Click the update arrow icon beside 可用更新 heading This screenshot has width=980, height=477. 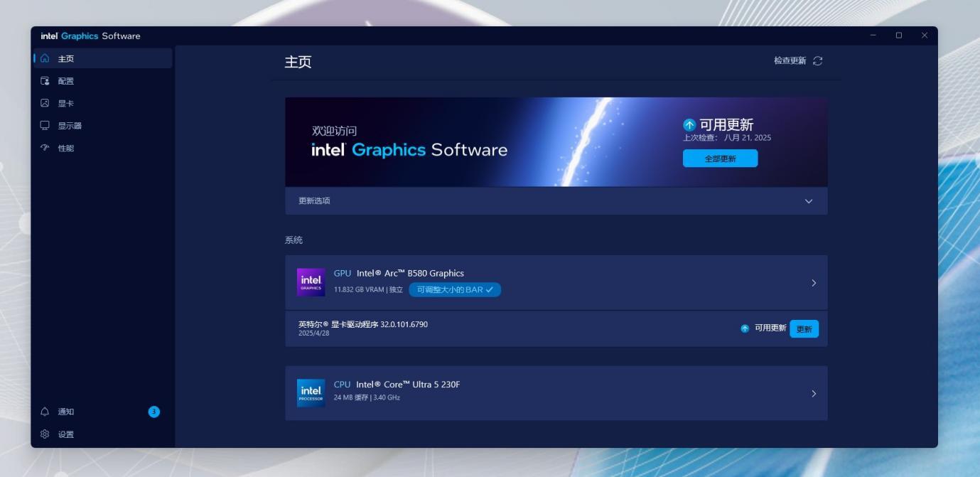(x=689, y=125)
